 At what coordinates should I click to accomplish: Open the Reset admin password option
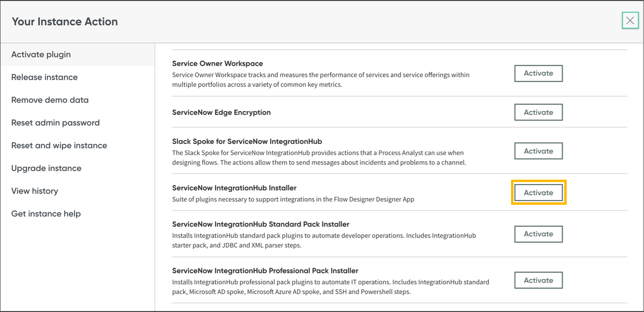pyautogui.click(x=55, y=122)
